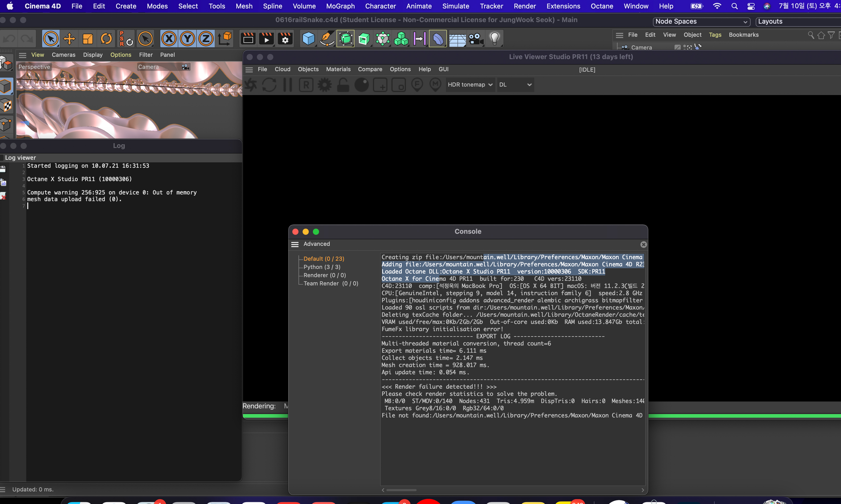Select the Spline Pen tool icon
The height and width of the screenshot is (504, 841).
(327, 39)
